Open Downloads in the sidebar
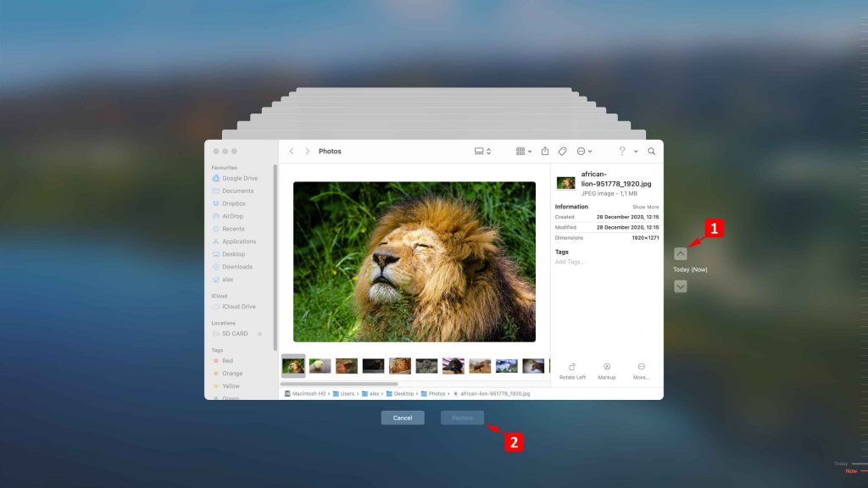Screen dimensions: 868x488 point(232,267)
